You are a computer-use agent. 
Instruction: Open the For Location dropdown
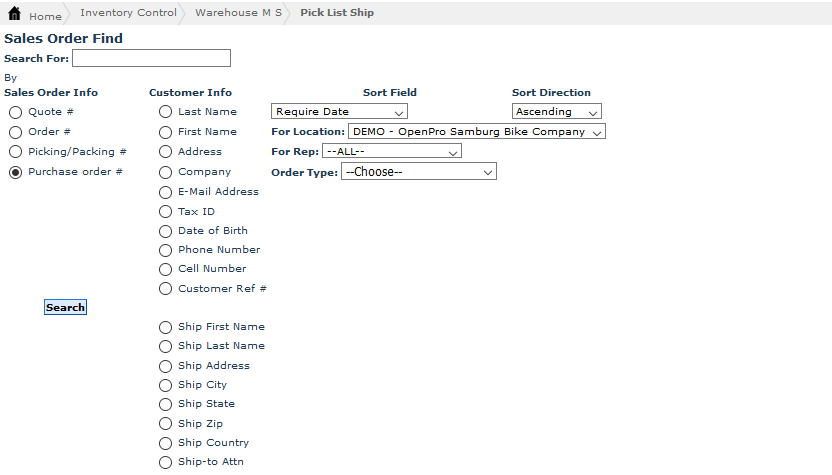tap(477, 132)
